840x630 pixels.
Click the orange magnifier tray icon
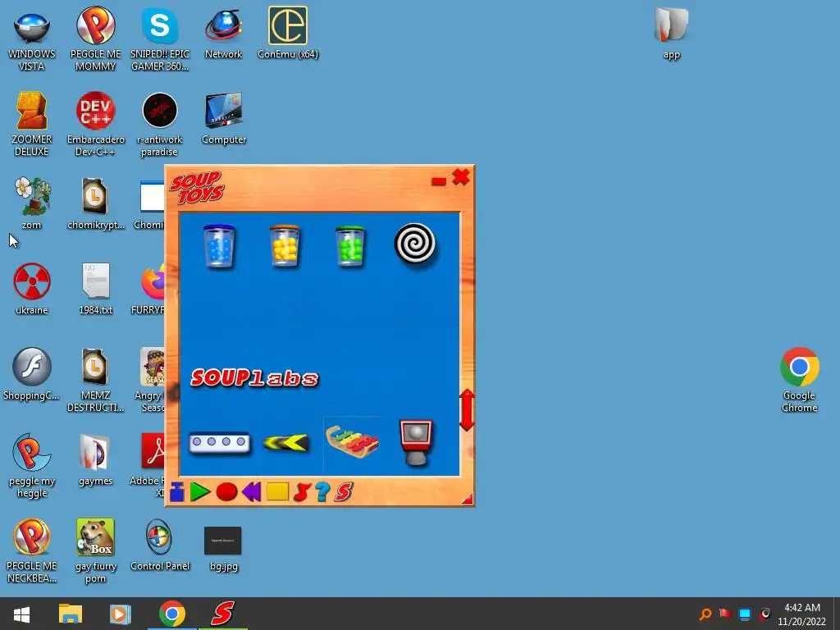click(705, 614)
